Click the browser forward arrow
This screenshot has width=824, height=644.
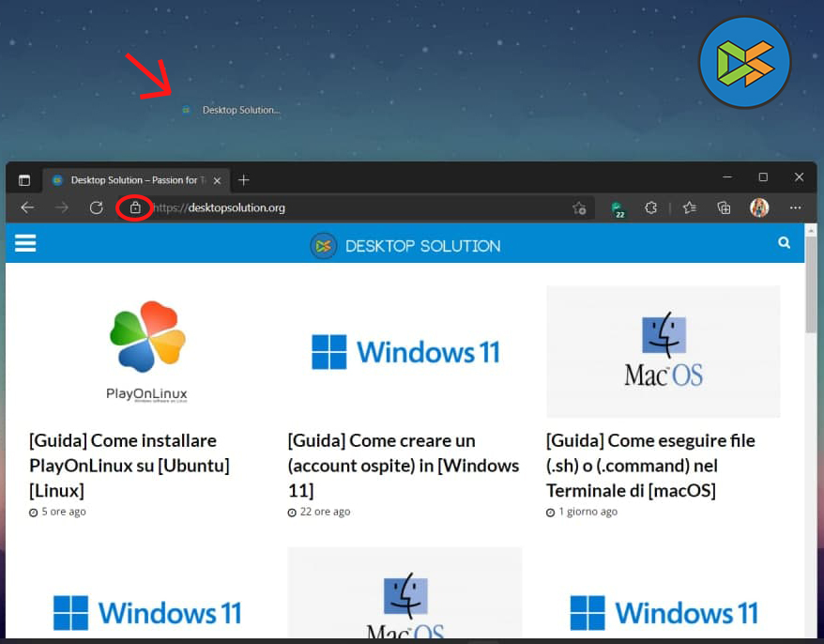(x=62, y=207)
